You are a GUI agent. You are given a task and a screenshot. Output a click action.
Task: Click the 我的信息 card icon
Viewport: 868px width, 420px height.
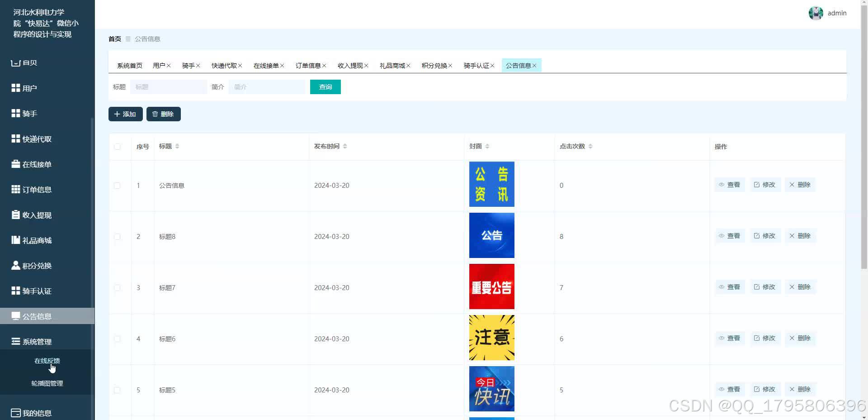(x=16, y=413)
